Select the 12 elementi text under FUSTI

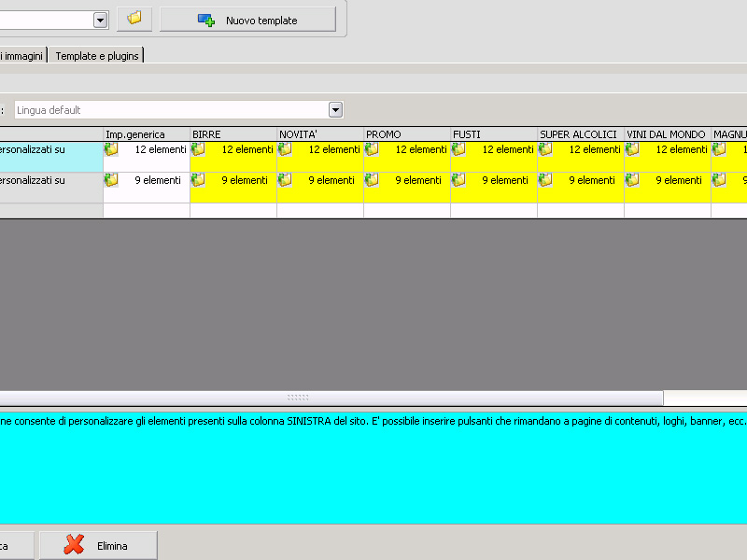[508, 149]
